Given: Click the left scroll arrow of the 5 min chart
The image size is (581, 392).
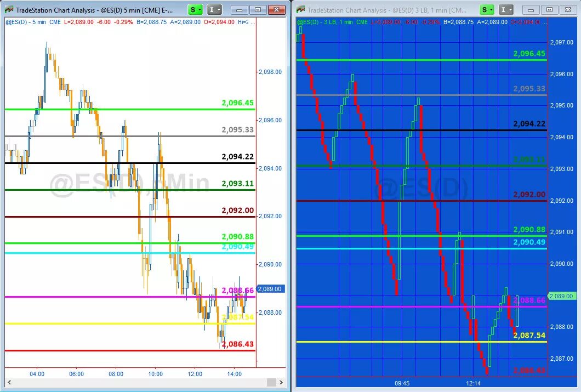Looking at the screenshot, I should click(9, 382).
